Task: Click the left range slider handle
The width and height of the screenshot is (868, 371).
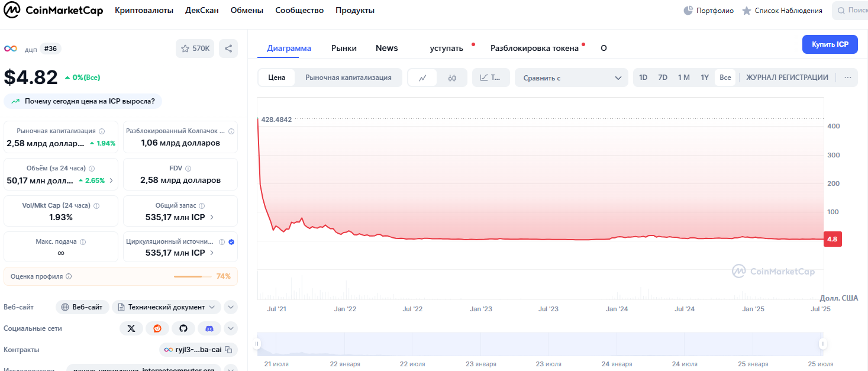Action: 257,343
